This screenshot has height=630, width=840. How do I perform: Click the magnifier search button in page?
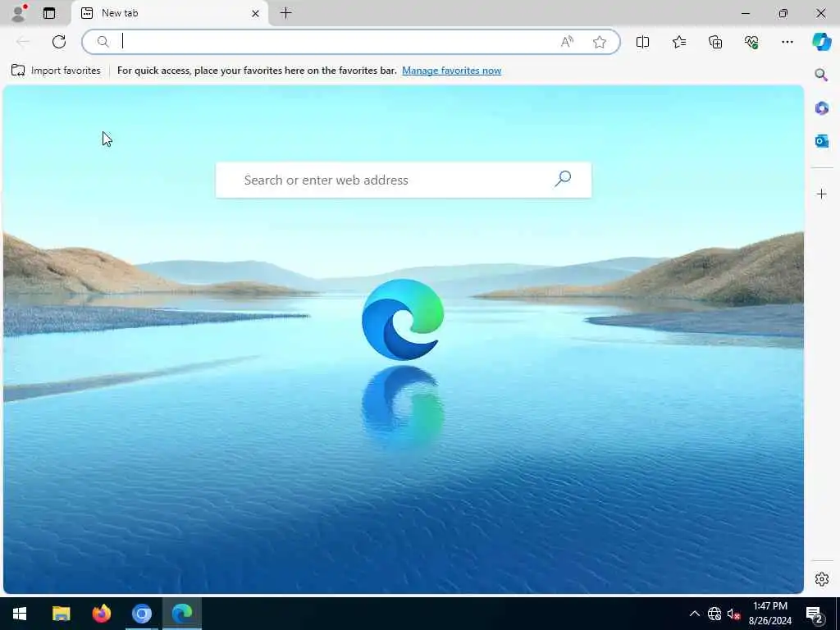pyautogui.click(x=563, y=179)
